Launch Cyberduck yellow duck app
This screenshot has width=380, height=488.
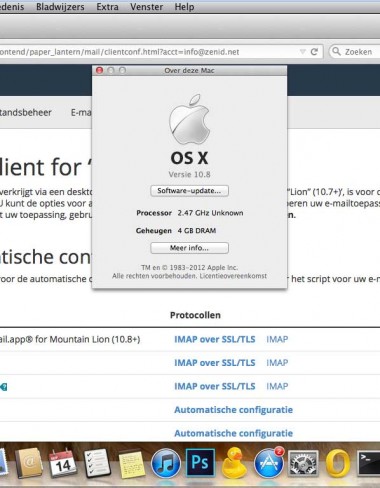pos(234,463)
